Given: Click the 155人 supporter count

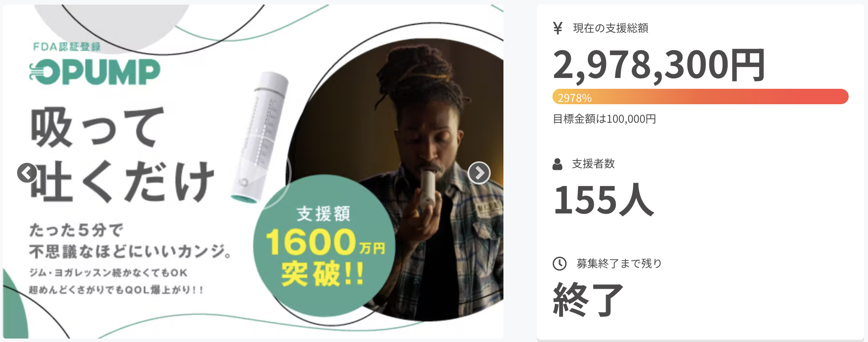Looking at the screenshot, I should point(604,200).
